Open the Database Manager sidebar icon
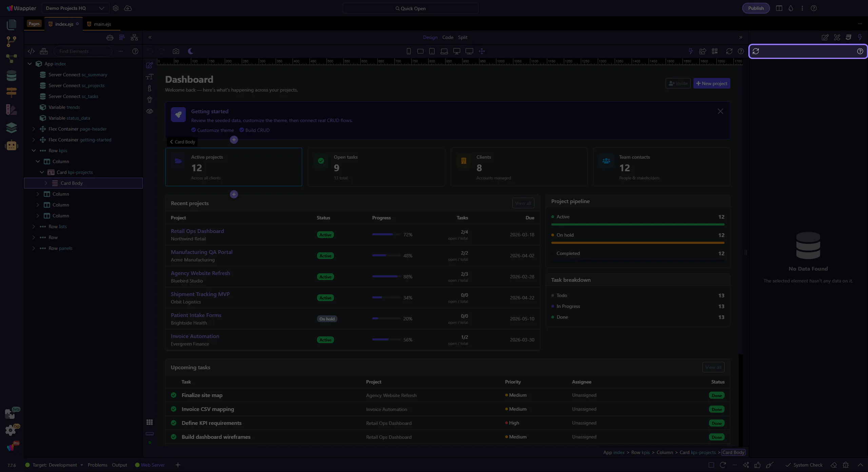868x472 pixels. coord(11,76)
